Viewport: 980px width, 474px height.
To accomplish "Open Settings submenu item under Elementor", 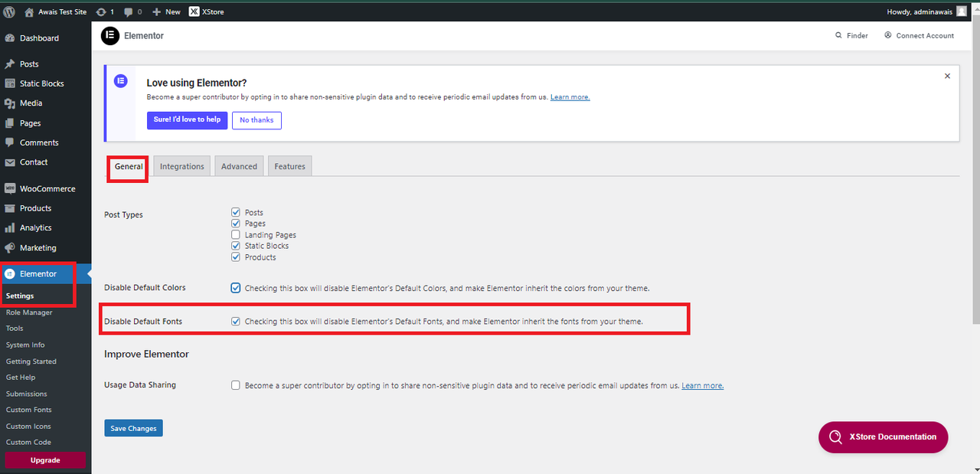I will point(20,296).
